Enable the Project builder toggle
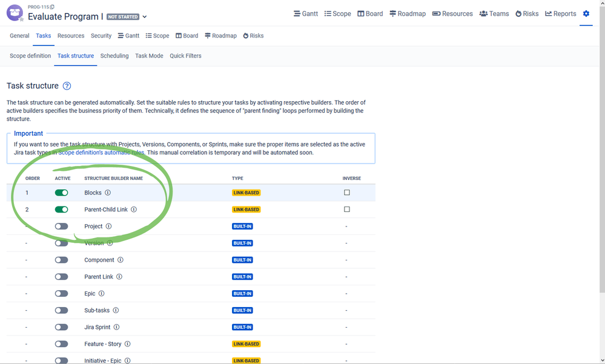Screen dimensions: 605x364 (x=61, y=226)
